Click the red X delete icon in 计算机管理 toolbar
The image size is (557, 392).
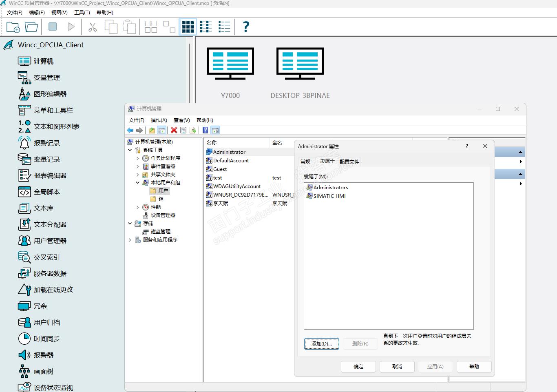coord(174,130)
